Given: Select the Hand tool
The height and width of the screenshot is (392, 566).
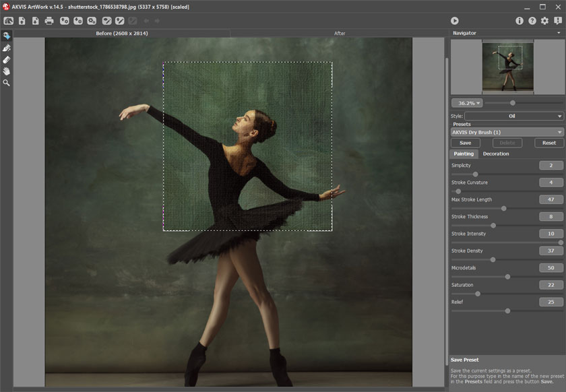Looking at the screenshot, I should pyautogui.click(x=7, y=71).
